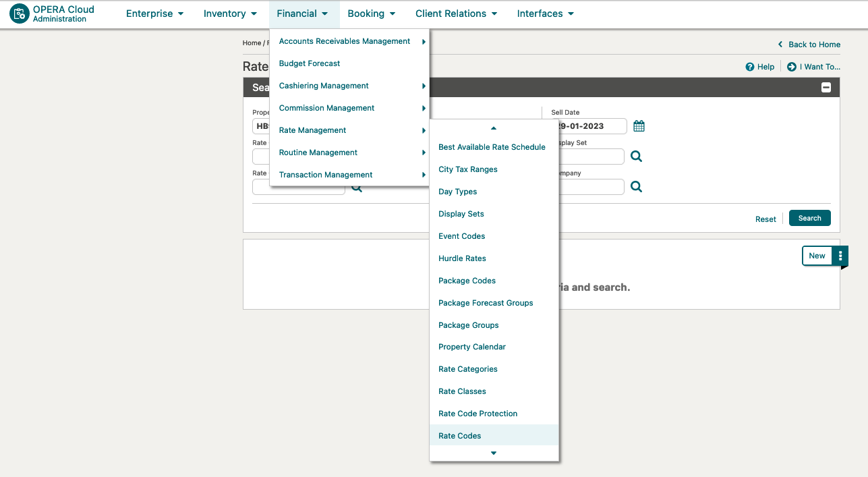868x477 pixels.
Task: Choose Budget Forecast in Financial menu
Action: [x=310, y=63]
